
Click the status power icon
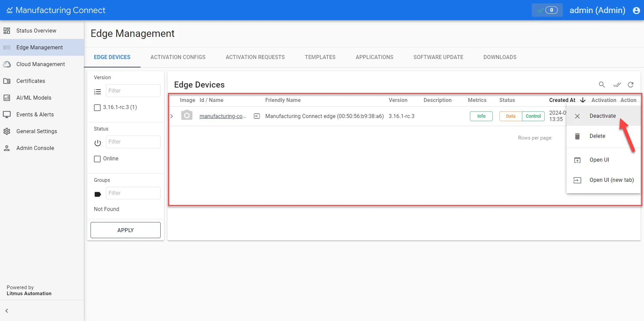point(98,143)
